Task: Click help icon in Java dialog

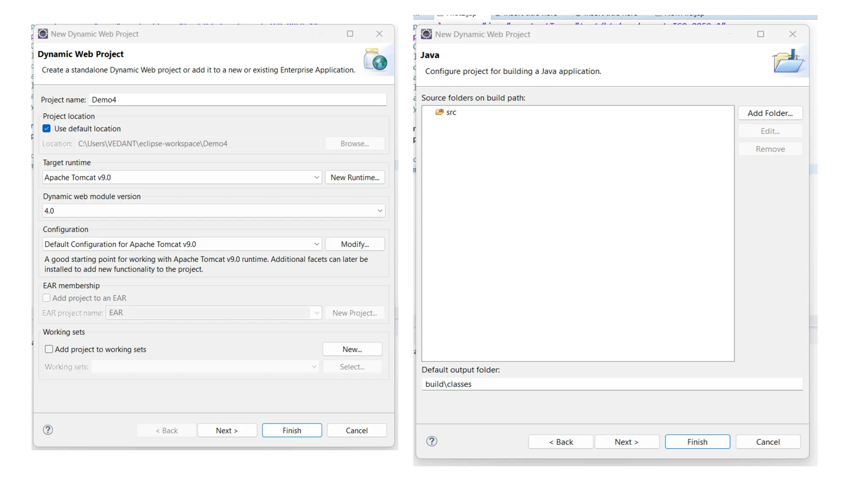Action: coord(431,441)
